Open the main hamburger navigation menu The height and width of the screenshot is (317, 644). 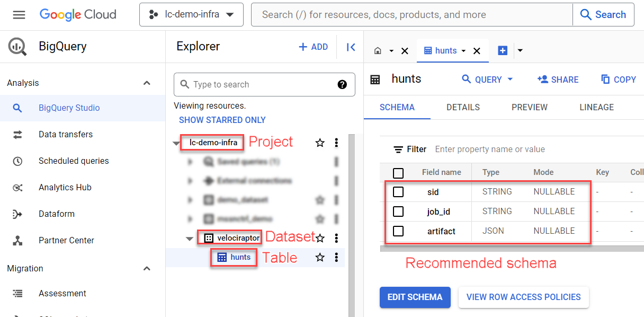pos(19,15)
